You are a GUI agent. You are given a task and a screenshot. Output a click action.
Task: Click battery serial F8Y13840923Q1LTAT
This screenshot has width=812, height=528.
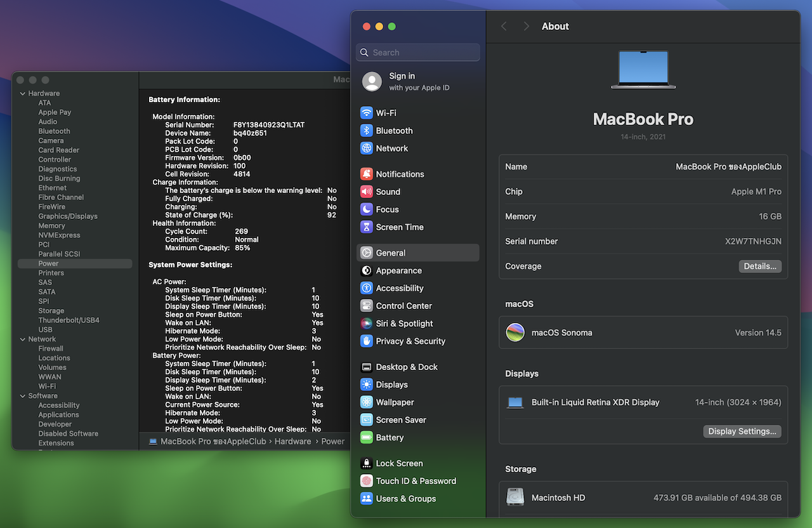pos(269,125)
